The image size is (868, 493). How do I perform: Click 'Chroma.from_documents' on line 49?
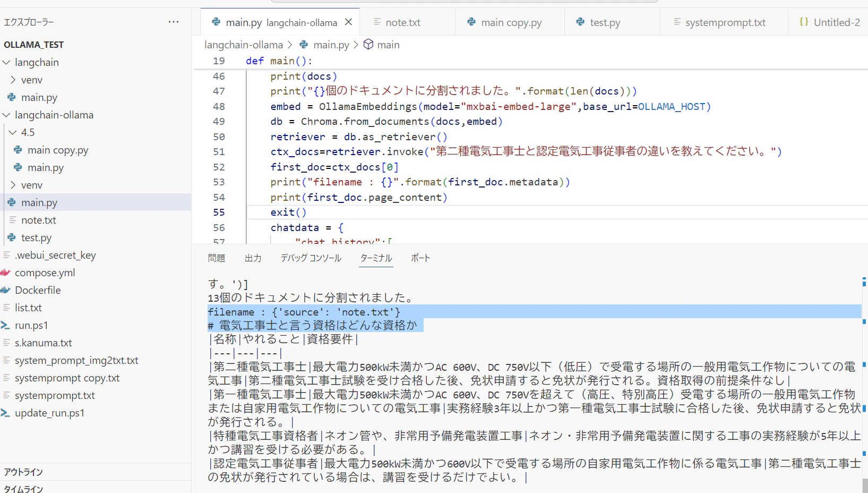(365, 122)
